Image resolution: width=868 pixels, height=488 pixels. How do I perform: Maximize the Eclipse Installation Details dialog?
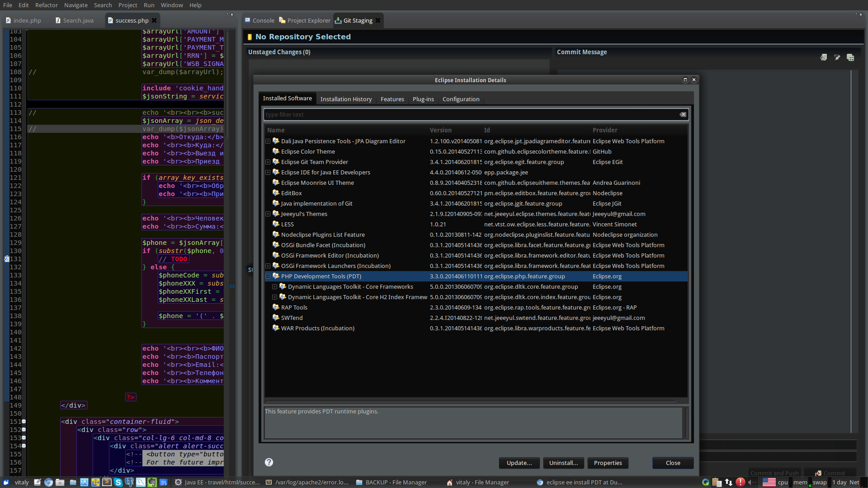[x=685, y=80]
